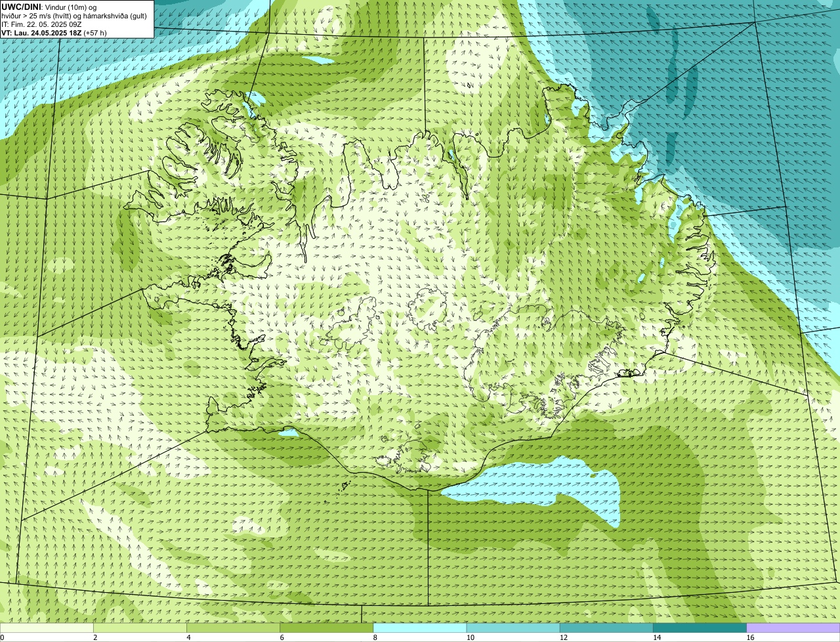
Task: Select the 14–16 m/s dark teal legend swatch
Action: coord(700,628)
